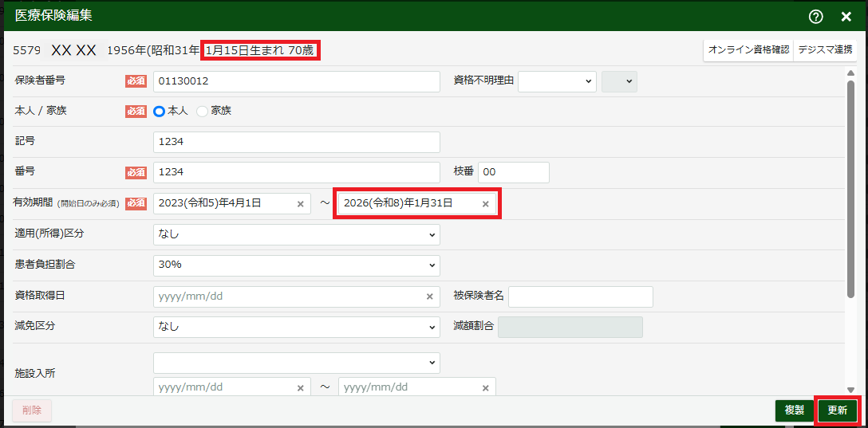Image resolution: width=868 pixels, height=428 pixels.
Task: Click the 複製 button
Action: pyautogui.click(x=795, y=410)
